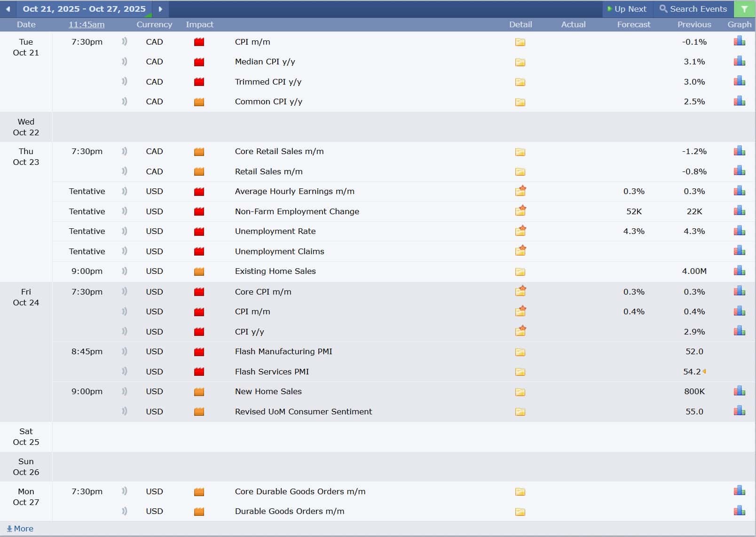This screenshot has width=756, height=537.
Task: Click the graph icon for Core CPI m/m
Action: click(739, 291)
